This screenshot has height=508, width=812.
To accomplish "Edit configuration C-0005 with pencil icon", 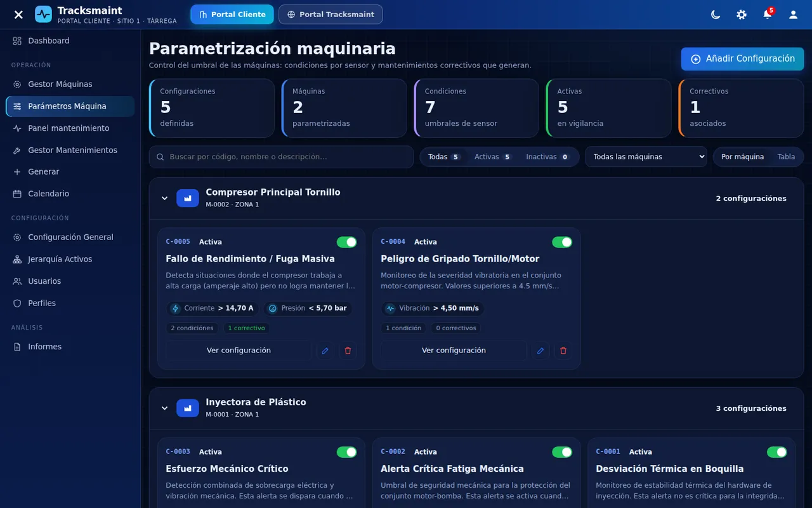I will pyautogui.click(x=325, y=351).
